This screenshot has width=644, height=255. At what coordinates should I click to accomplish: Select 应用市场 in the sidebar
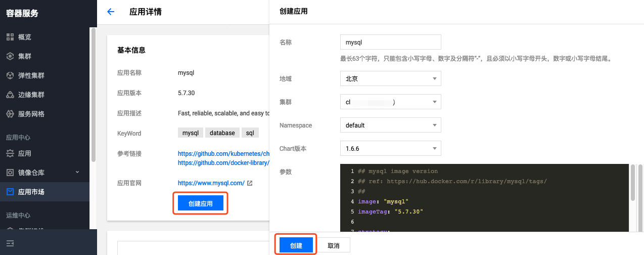coord(44,192)
